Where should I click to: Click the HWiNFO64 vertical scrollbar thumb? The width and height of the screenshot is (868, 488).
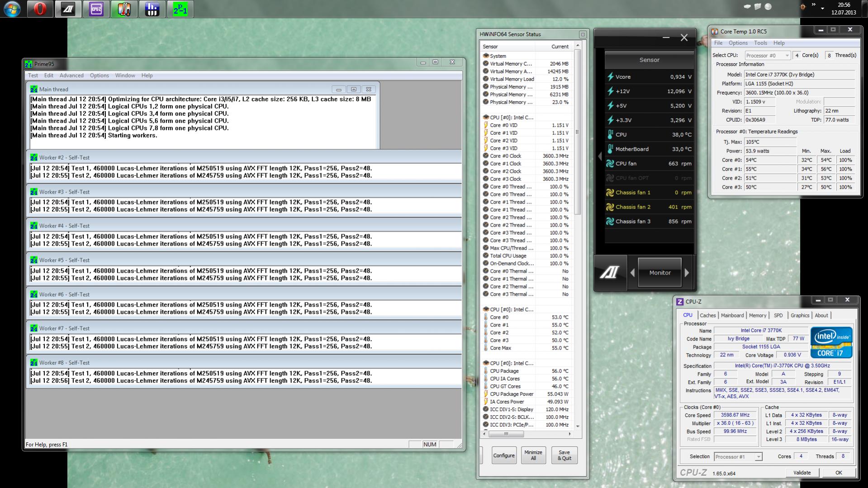[577, 132]
